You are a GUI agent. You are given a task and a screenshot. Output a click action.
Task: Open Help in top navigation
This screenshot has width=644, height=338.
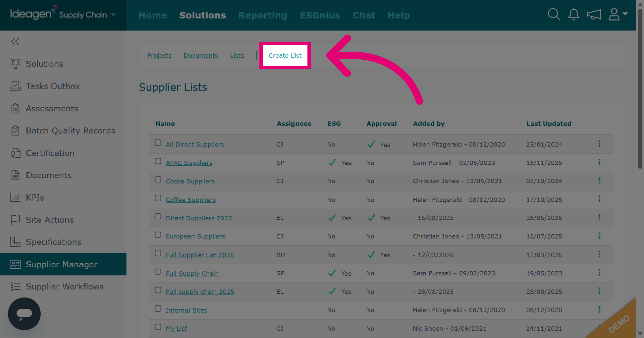coord(398,15)
